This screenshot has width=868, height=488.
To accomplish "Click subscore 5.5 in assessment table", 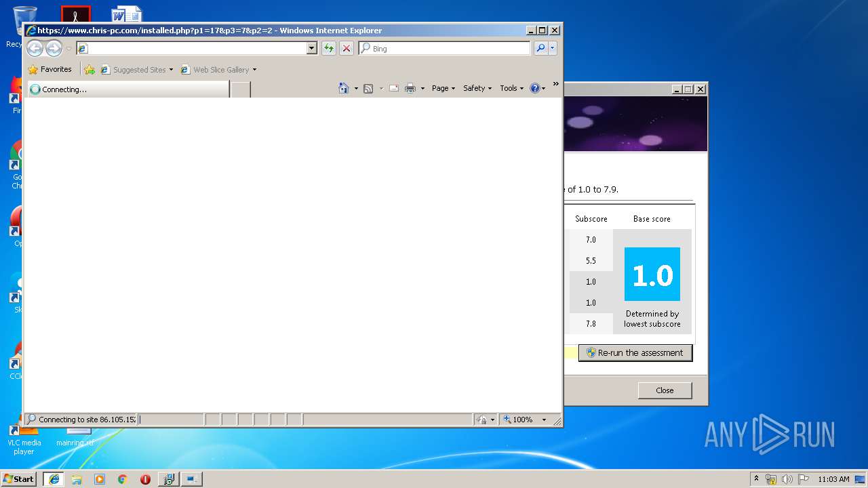I will click(591, 260).
